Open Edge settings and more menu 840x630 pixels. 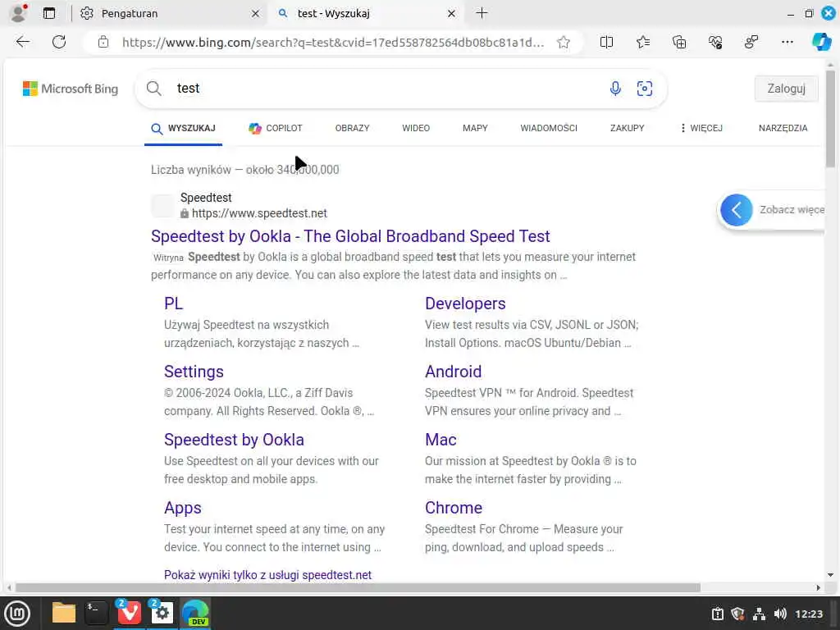(787, 42)
